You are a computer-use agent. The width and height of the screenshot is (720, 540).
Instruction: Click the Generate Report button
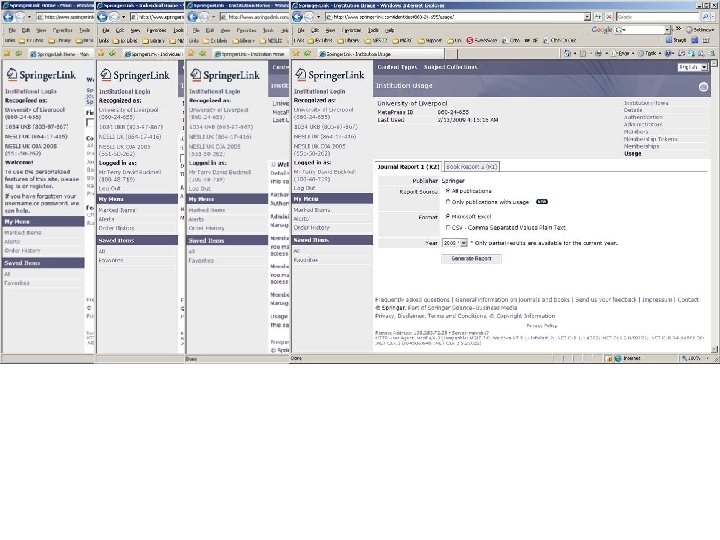(471, 259)
